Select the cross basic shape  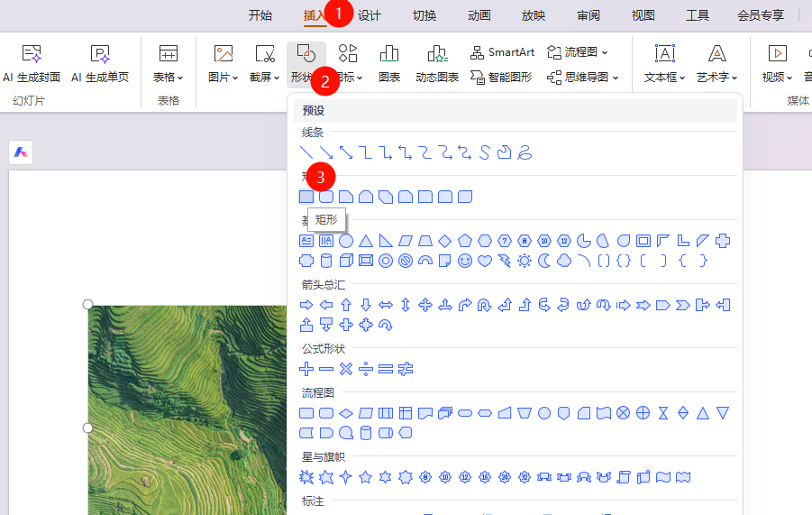click(723, 241)
